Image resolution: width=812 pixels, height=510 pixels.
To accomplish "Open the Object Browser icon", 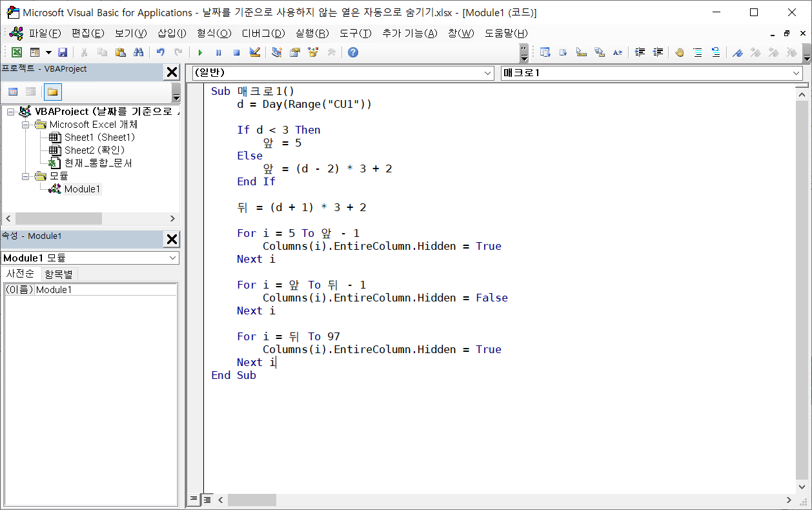I will [x=313, y=52].
